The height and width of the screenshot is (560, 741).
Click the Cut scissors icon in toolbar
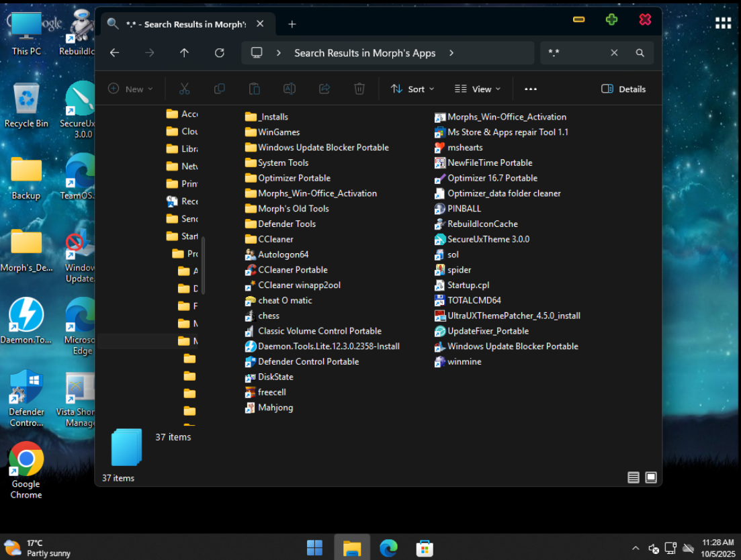coord(184,89)
